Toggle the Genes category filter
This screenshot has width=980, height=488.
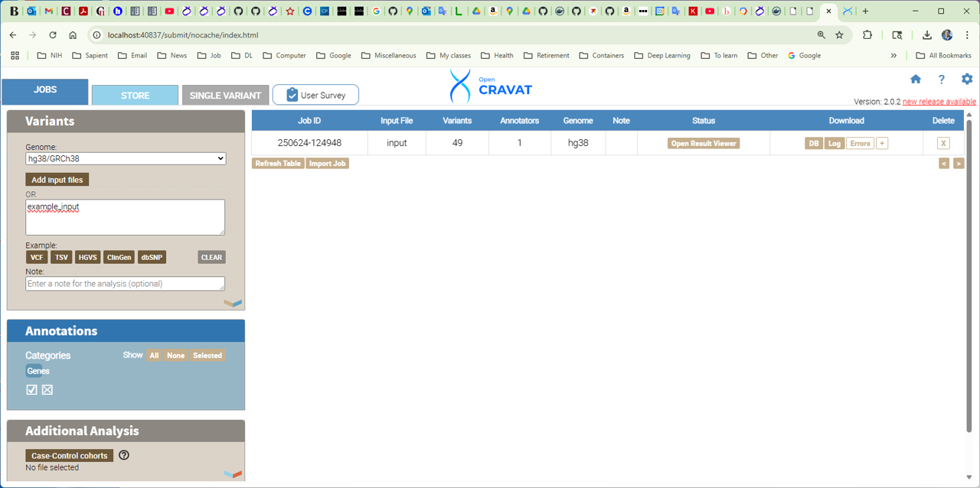coord(38,371)
